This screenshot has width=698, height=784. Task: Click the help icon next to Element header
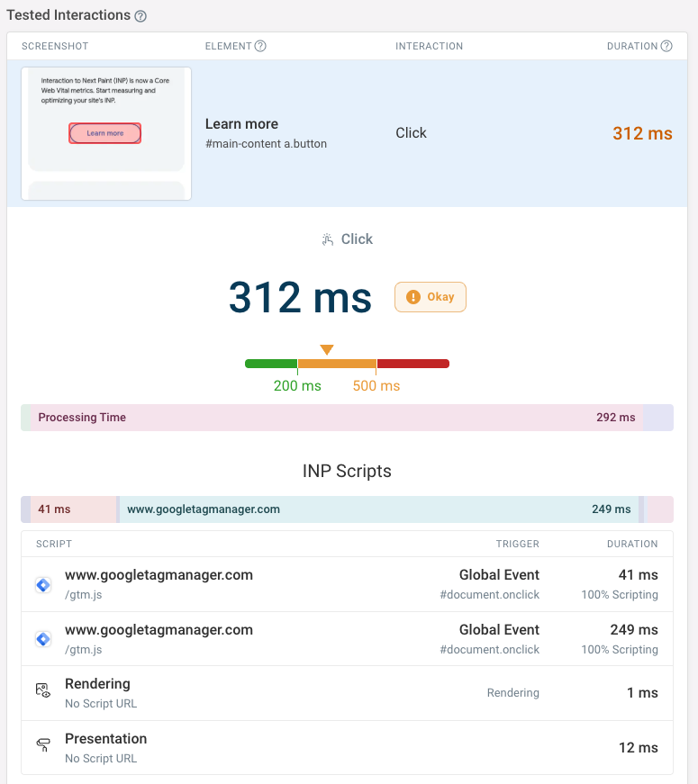260,46
